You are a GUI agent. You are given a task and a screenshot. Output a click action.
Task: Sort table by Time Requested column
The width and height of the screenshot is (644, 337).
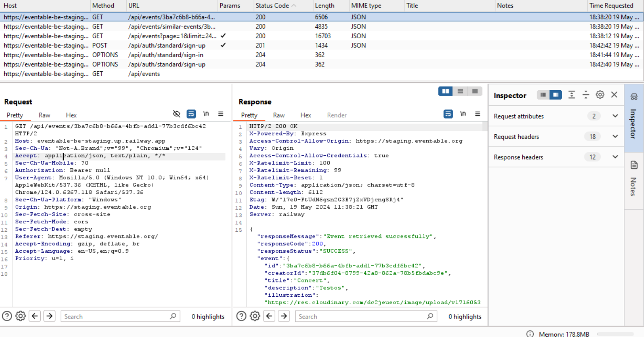click(615, 5)
